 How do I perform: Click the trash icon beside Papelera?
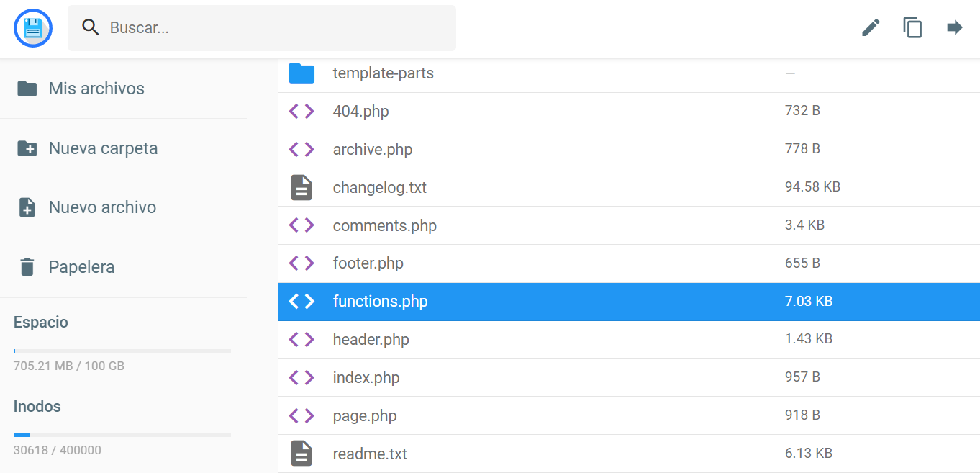27,266
